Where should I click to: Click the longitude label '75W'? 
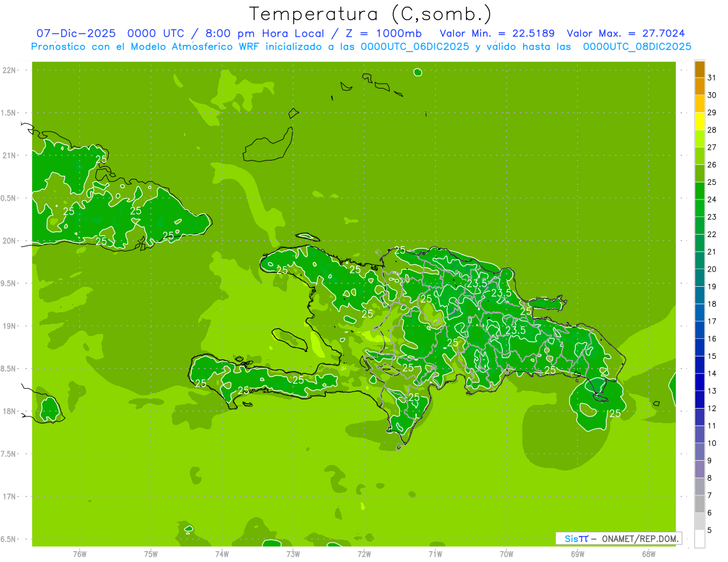[x=151, y=554]
